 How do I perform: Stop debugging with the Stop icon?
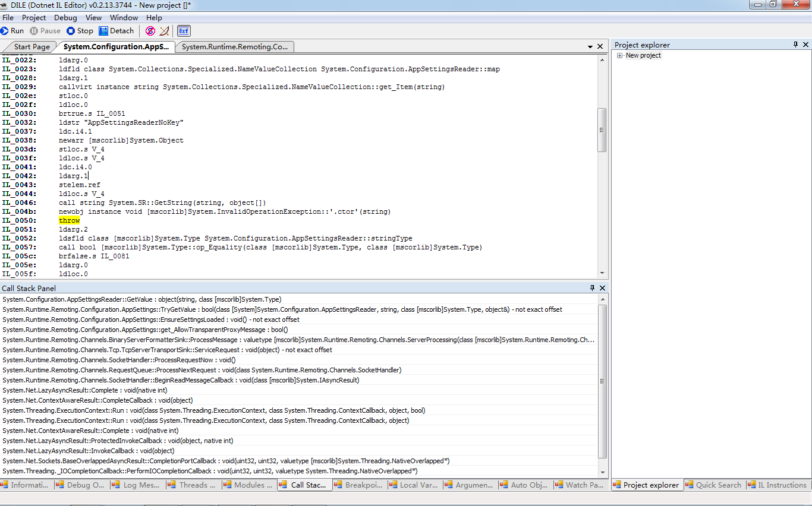pyautogui.click(x=71, y=31)
